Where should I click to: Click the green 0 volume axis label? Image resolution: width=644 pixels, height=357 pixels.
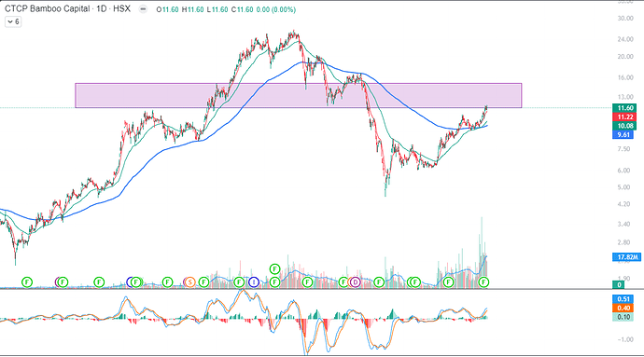pos(618,284)
